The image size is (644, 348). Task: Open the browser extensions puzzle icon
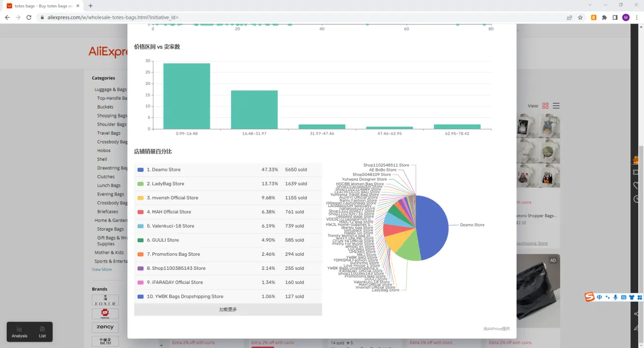point(604,17)
